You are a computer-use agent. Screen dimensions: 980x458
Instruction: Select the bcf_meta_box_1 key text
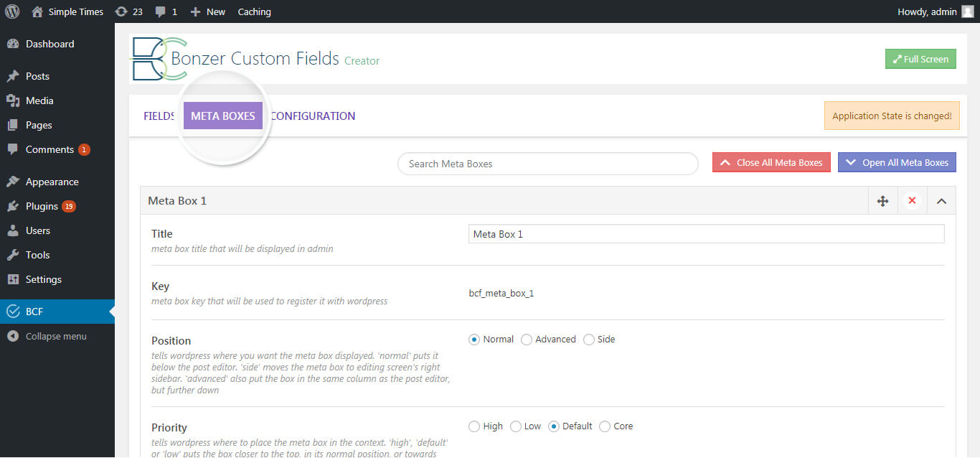click(x=501, y=294)
